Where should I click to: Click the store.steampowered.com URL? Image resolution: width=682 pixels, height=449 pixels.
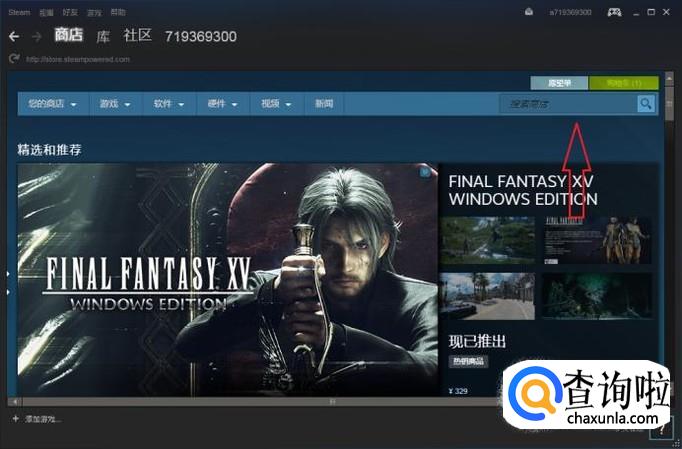[78, 59]
